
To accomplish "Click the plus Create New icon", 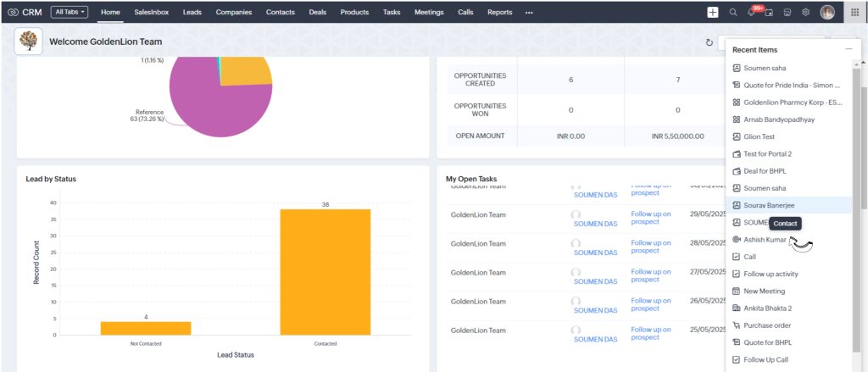I will 713,13.
